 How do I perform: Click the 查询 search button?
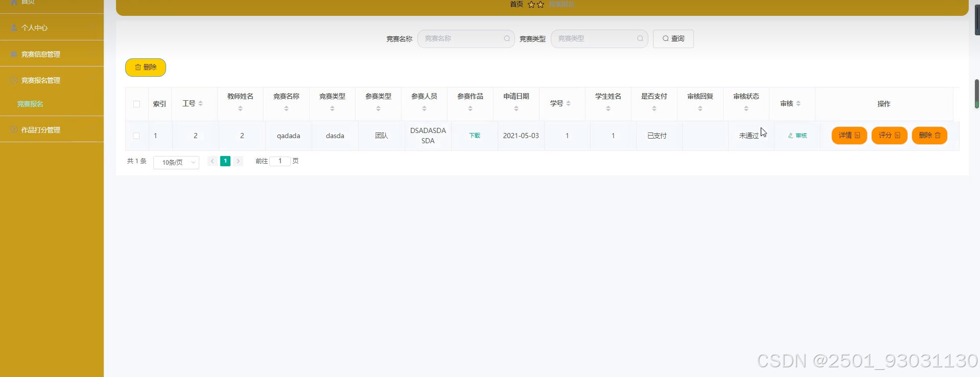tap(673, 38)
